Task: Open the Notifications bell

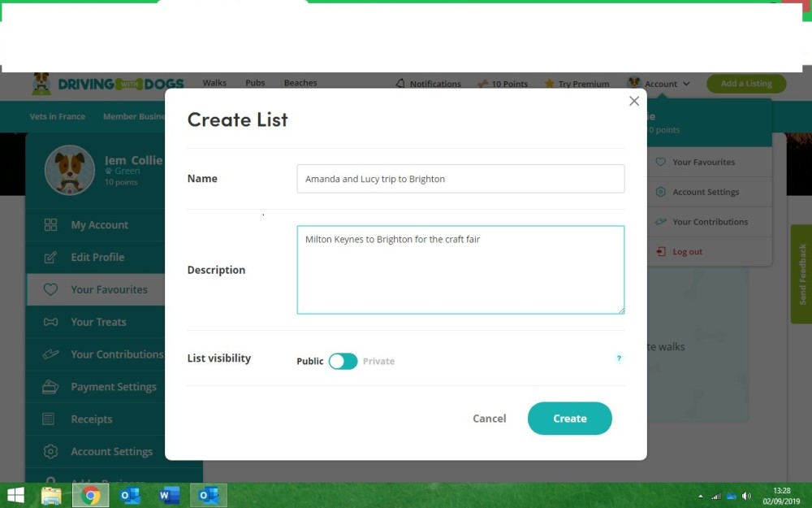Action: pos(400,84)
